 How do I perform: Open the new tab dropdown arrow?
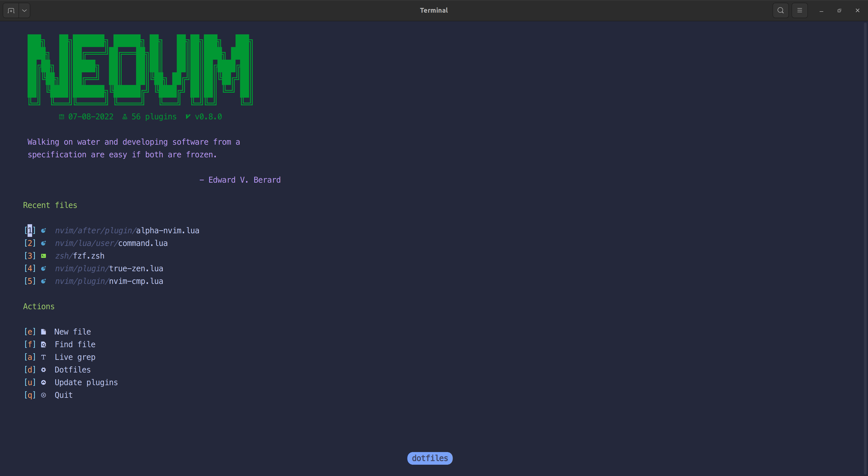click(x=24, y=10)
